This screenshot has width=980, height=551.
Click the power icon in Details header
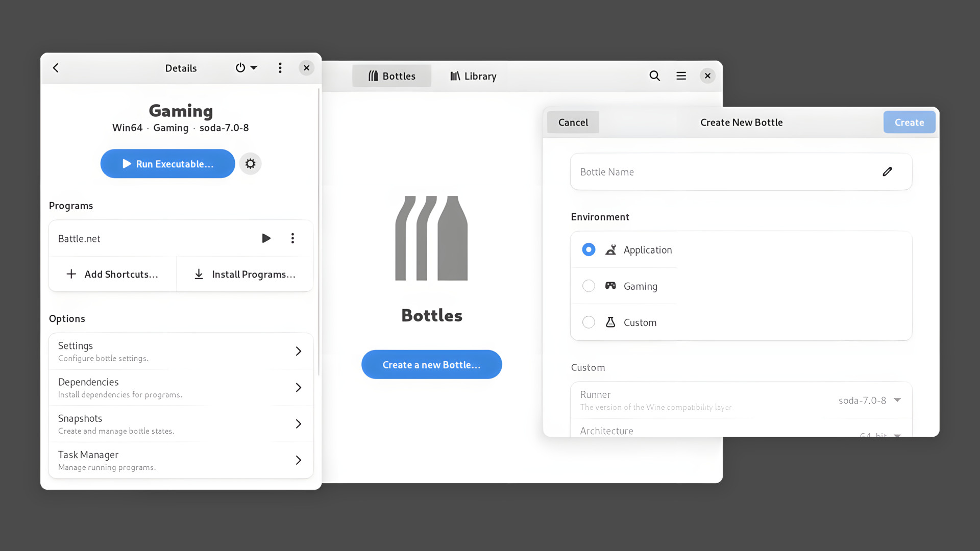coord(240,68)
